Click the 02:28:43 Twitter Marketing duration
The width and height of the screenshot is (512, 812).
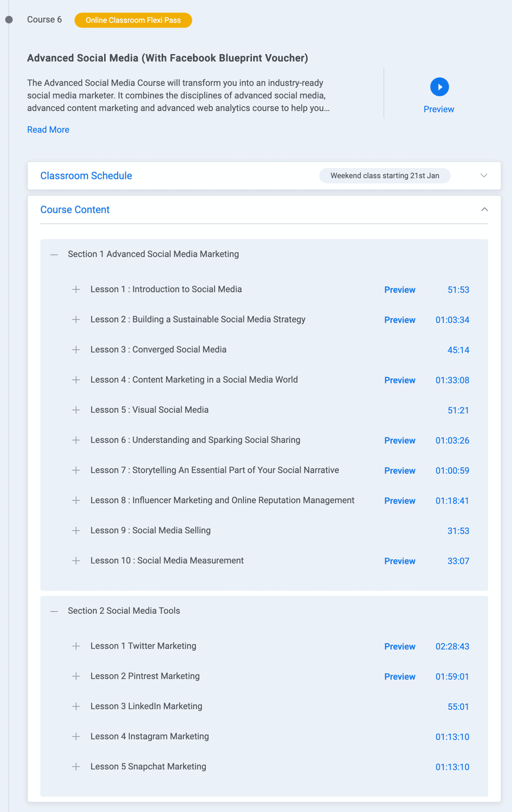[452, 647]
